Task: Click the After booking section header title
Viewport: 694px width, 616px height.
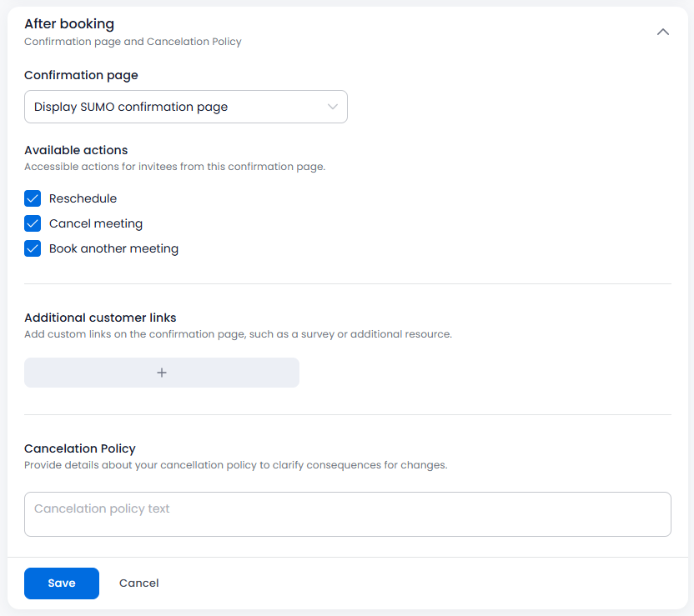Action: (69, 23)
